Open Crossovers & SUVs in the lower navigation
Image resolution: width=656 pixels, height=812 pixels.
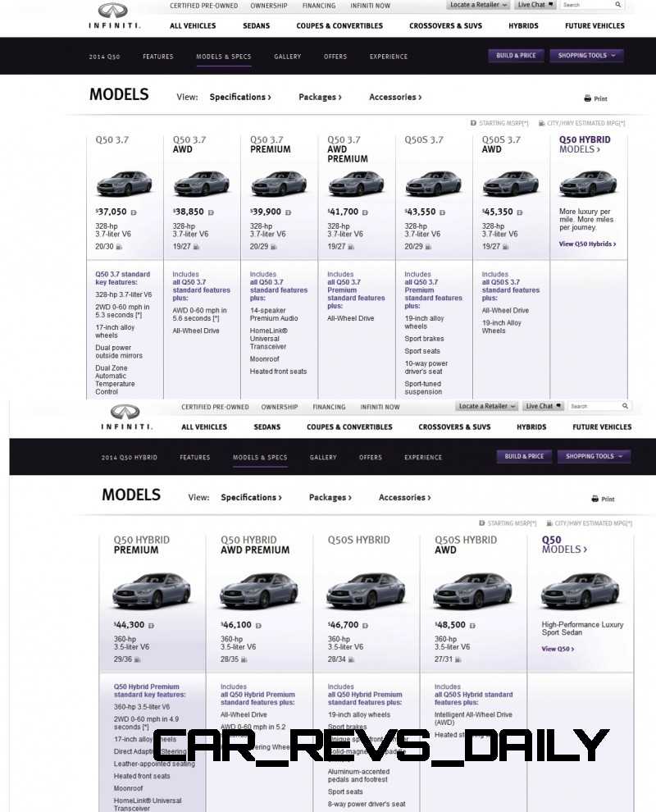tap(454, 427)
